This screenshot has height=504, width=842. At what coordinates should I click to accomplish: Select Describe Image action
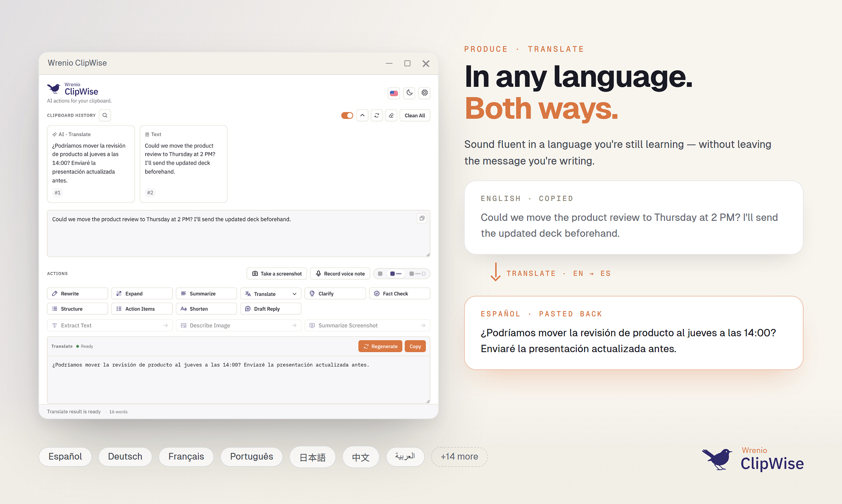pyautogui.click(x=238, y=325)
